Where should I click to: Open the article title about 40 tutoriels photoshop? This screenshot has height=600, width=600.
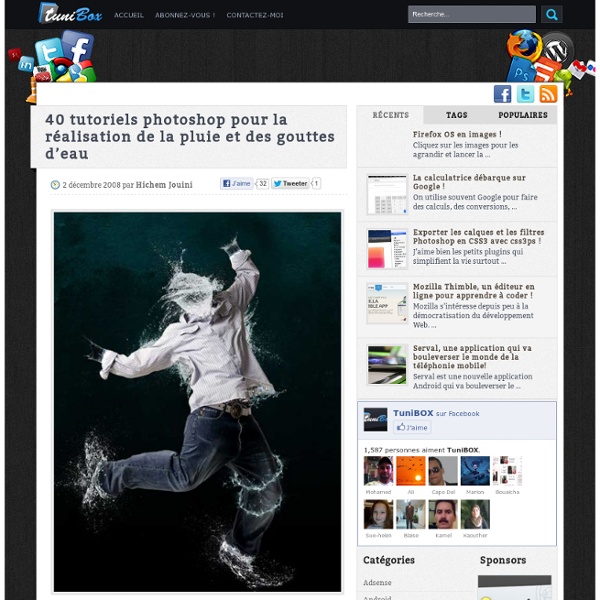[x=190, y=137]
